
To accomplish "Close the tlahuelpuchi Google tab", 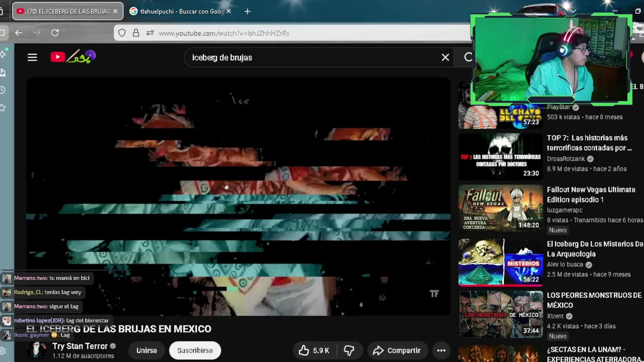I will [x=228, y=11].
